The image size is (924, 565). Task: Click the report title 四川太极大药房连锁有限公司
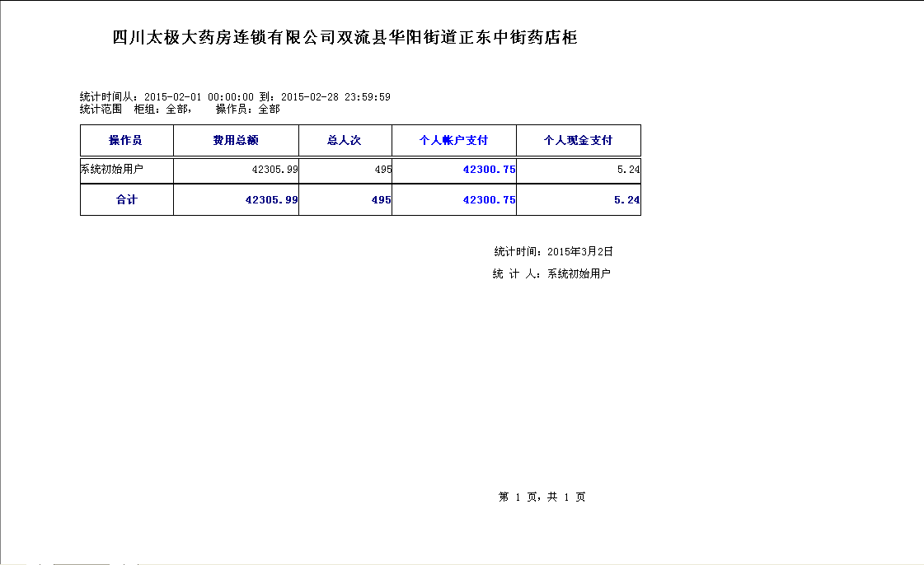coord(345,38)
